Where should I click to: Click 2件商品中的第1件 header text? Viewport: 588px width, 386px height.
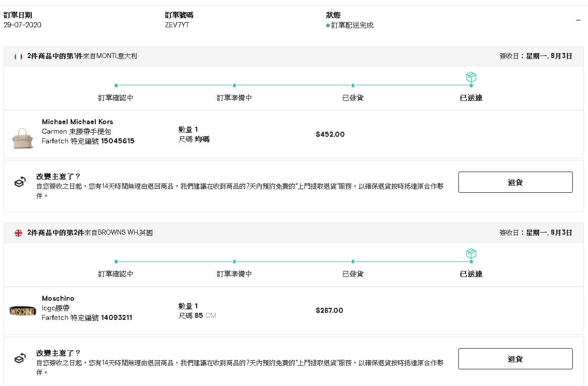point(55,56)
